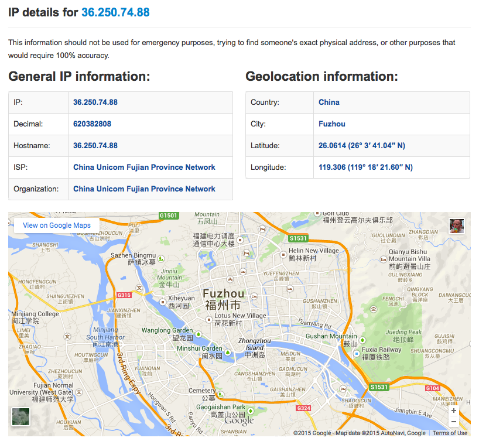The height and width of the screenshot is (448, 479).
Task: Click the Minshui Garden park icon
Action: coord(228,353)
